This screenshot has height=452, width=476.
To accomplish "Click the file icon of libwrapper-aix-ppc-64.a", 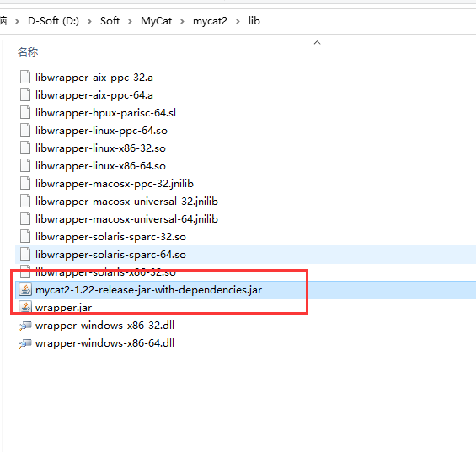I will pos(25,94).
